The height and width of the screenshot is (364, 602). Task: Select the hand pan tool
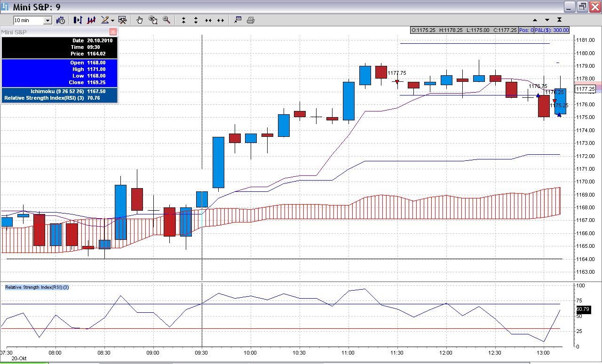point(140,20)
